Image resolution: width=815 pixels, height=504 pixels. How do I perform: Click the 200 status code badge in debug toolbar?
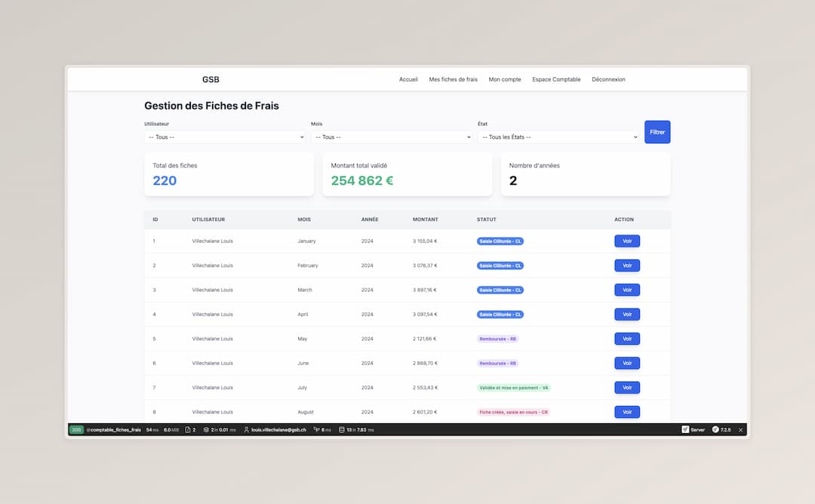(x=76, y=429)
